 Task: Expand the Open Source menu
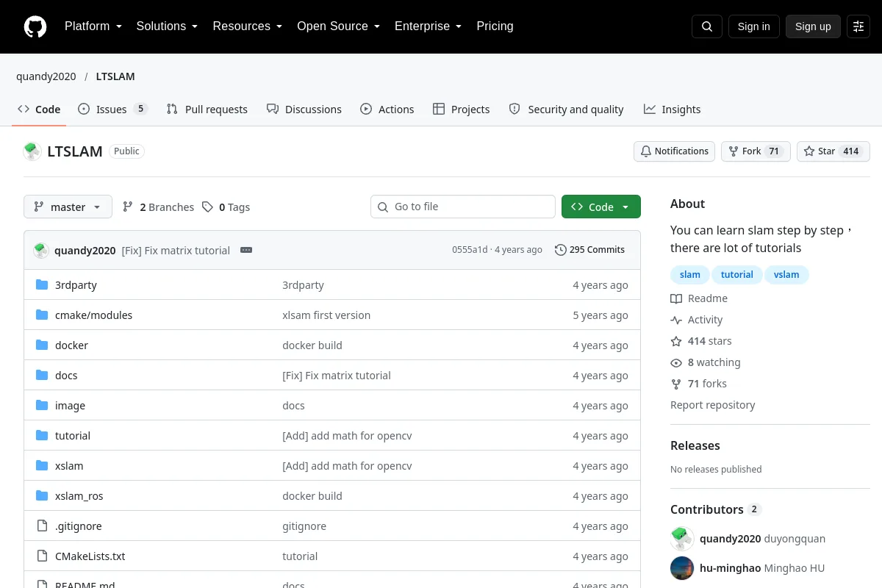pos(339,26)
